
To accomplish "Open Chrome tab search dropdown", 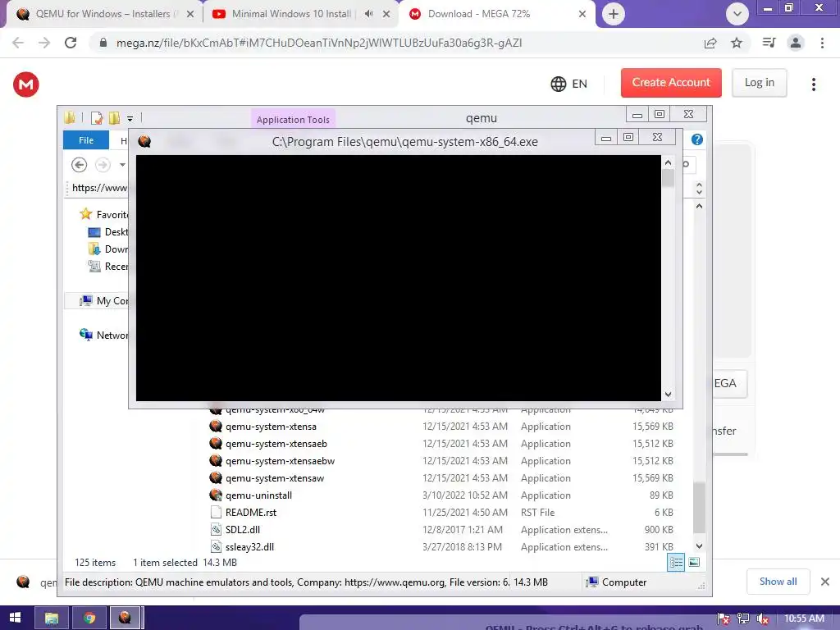I will (737, 14).
